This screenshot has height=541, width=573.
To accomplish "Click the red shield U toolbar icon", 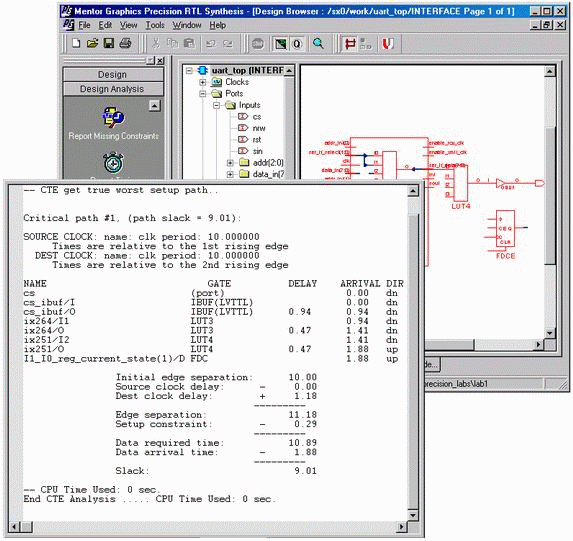I will pyautogui.click(x=388, y=44).
